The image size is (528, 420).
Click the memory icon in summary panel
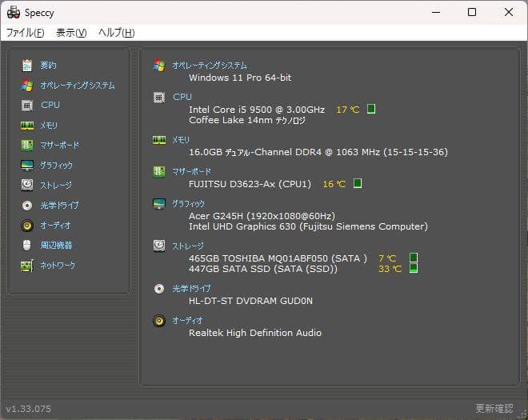159,140
